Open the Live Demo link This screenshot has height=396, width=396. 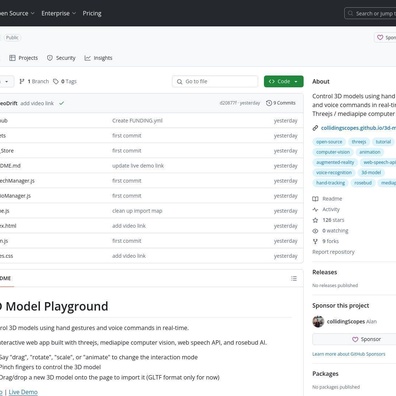[23, 392]
